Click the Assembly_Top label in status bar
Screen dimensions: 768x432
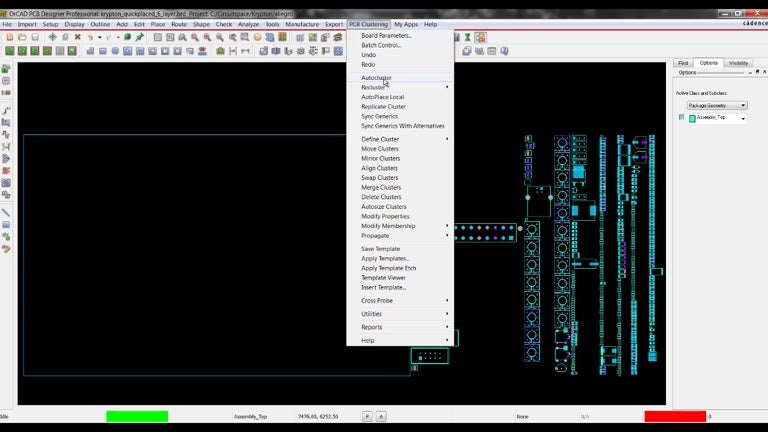pos(250,417)
